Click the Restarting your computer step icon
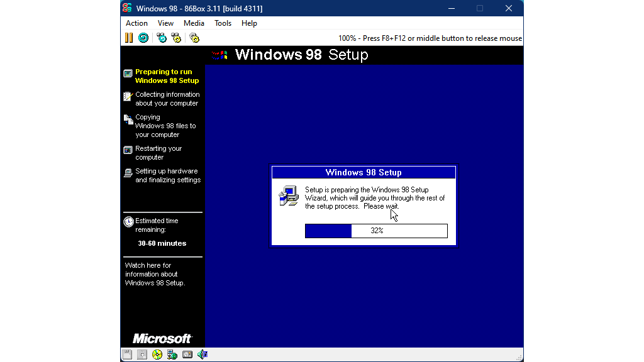644x362 pixels. [128, 150]
